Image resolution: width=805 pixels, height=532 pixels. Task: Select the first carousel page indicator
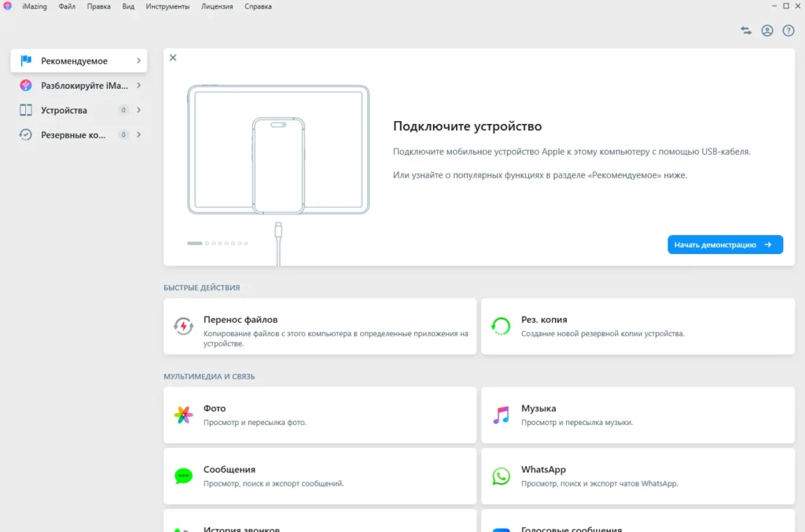(195, 243)
